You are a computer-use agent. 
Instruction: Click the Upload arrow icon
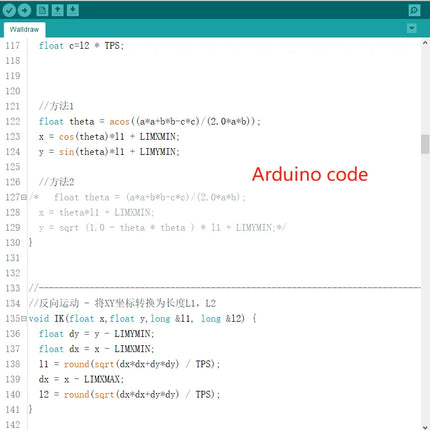24,10
